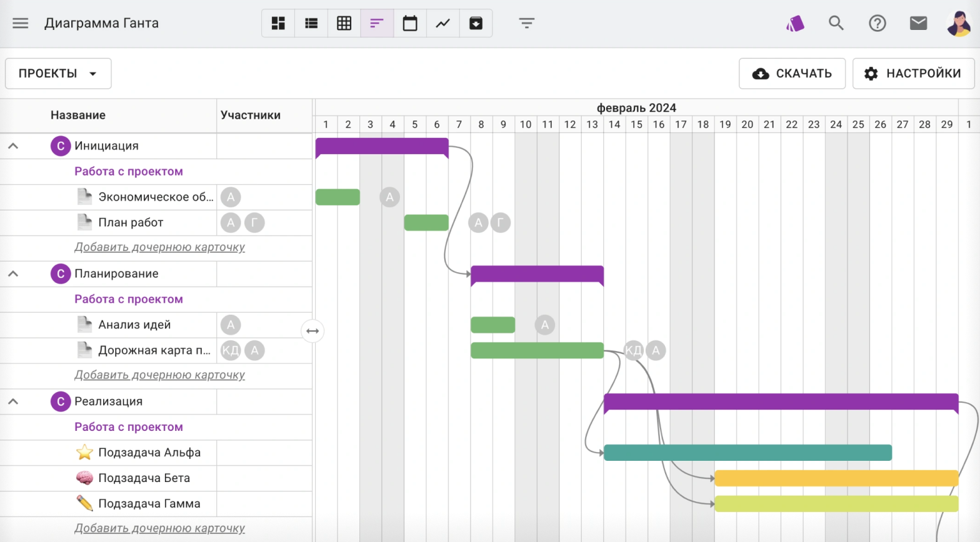
Task: Open НАСТРОЙКИ settings
Action: coord(913,74)
